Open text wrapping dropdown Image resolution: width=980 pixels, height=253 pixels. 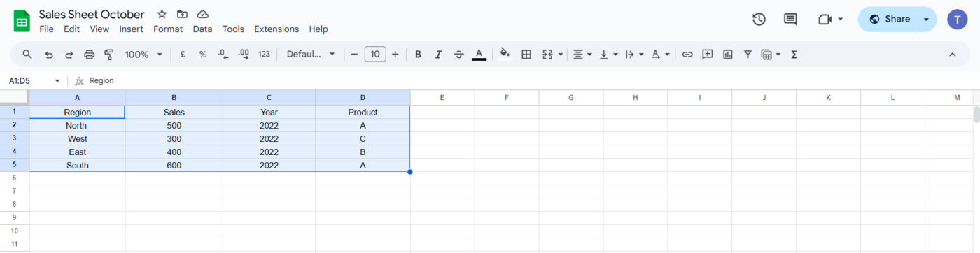(x=633, y=54)
